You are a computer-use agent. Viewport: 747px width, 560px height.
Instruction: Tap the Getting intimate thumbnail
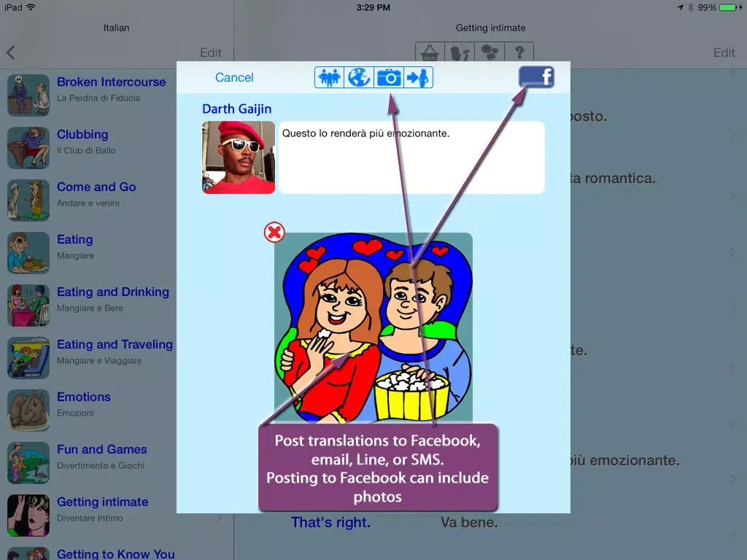click(x=28, y=515)
